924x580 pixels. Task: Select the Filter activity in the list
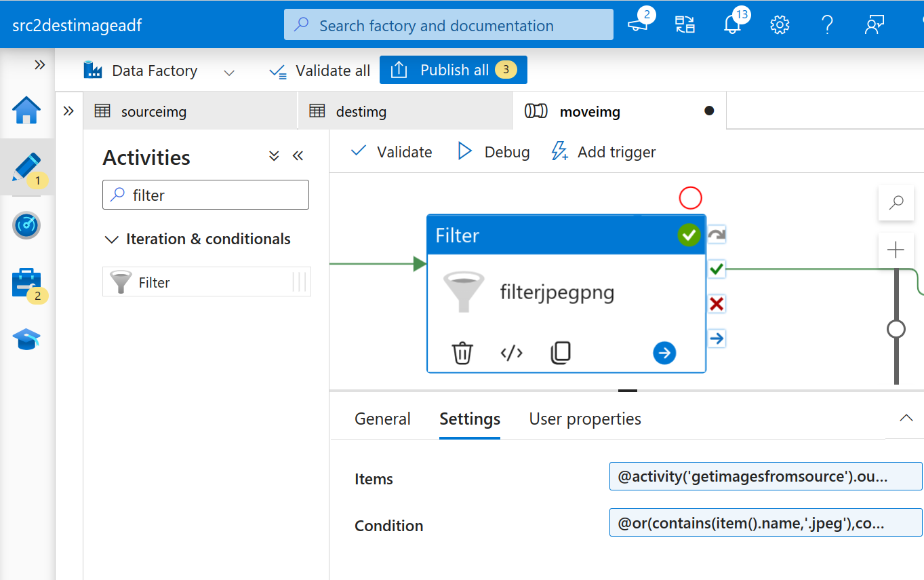[x=207, y=282]
